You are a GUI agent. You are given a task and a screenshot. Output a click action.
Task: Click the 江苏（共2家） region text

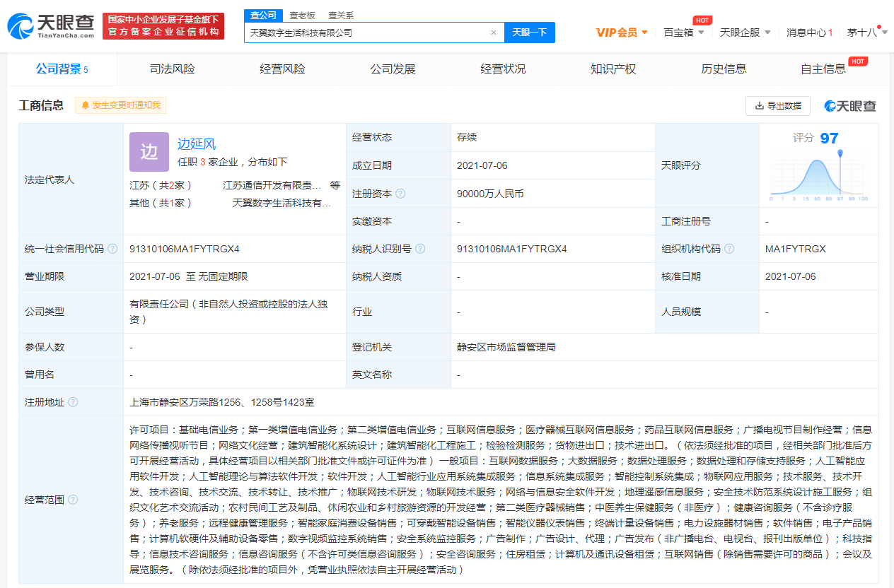tap(161, 185)
